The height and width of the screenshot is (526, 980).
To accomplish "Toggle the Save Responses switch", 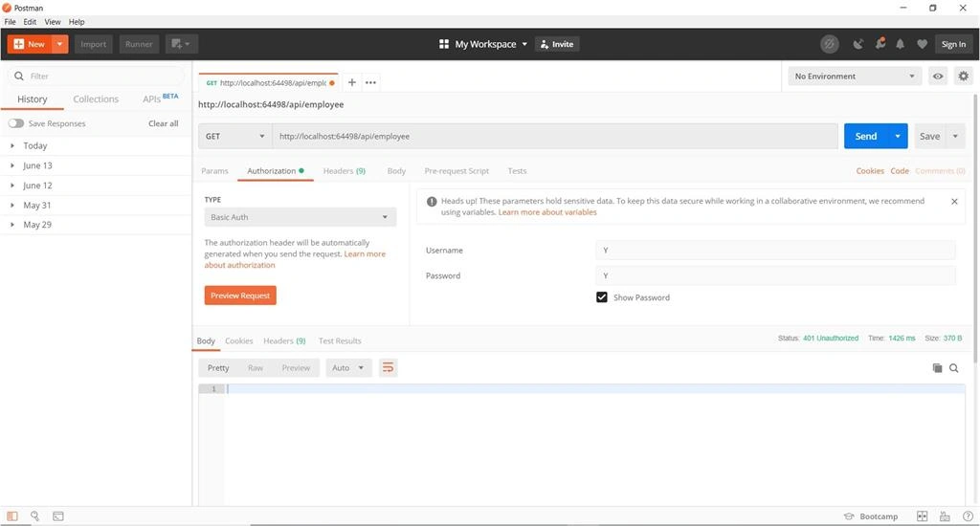I will pyautogui.click(x=16, y=123).
